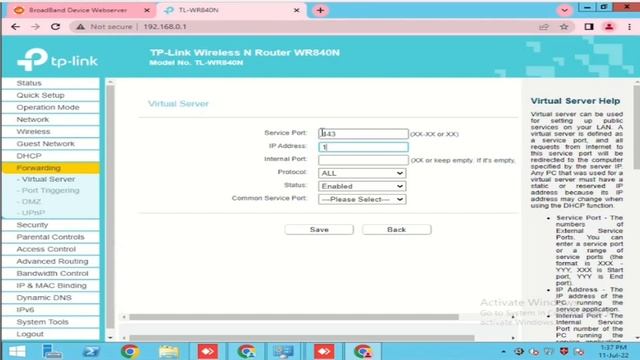Open the browser side panel
This screenshot has height=360, width=640.
[589, 27]
